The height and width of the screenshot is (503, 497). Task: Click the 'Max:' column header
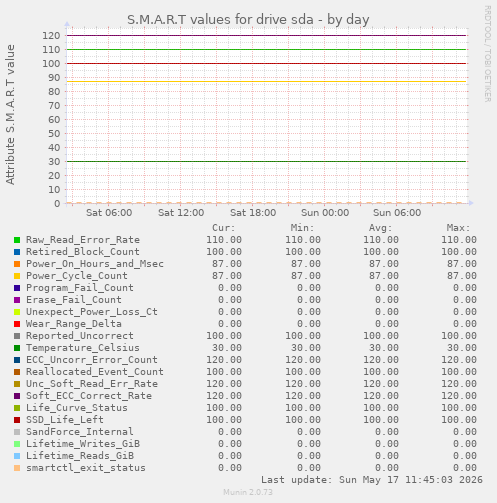(458, 228)
